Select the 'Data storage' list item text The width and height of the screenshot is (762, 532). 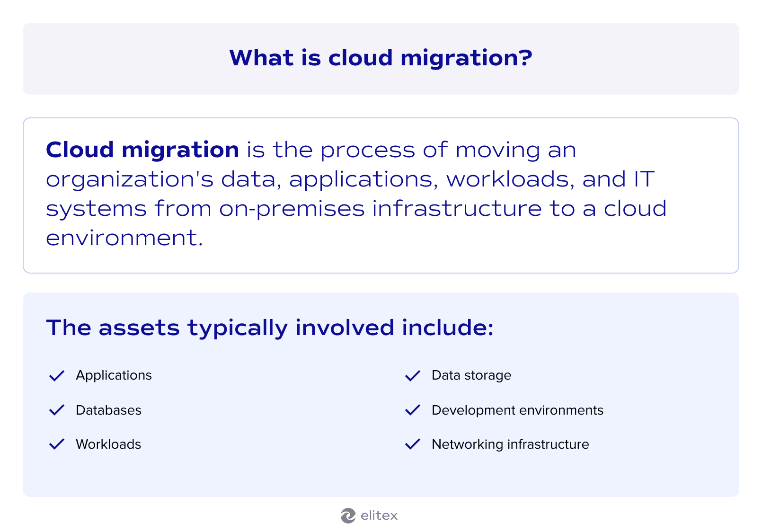click(x=471, y=375)
